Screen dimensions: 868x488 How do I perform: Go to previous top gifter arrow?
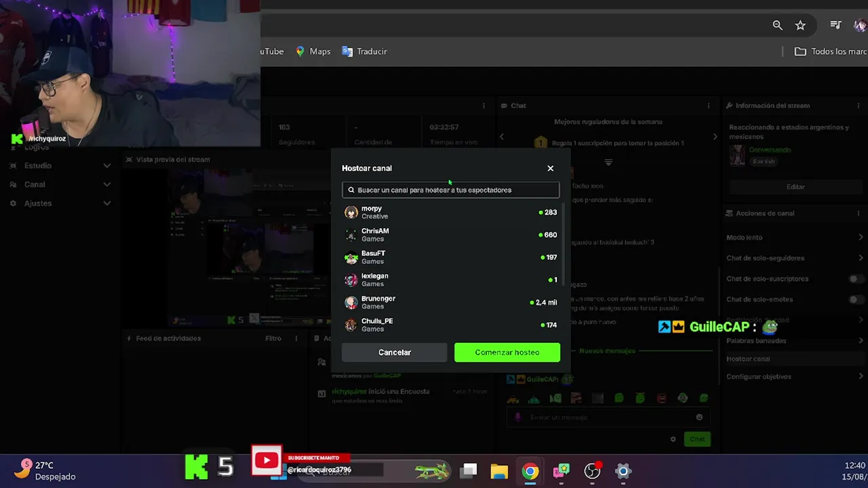pyautogui.click(x=502, y=137)
